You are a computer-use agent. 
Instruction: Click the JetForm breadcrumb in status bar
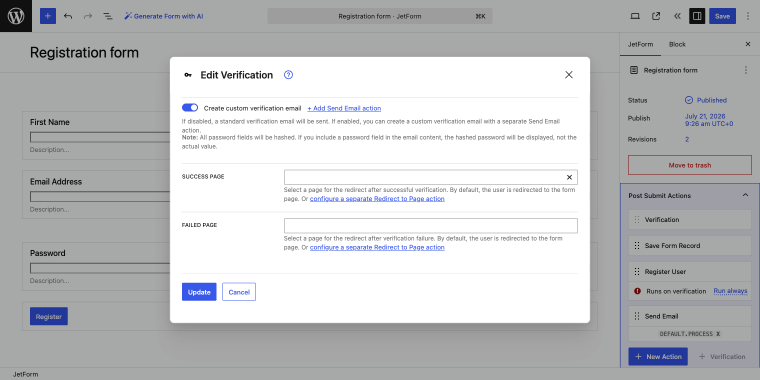pos(26,374)
